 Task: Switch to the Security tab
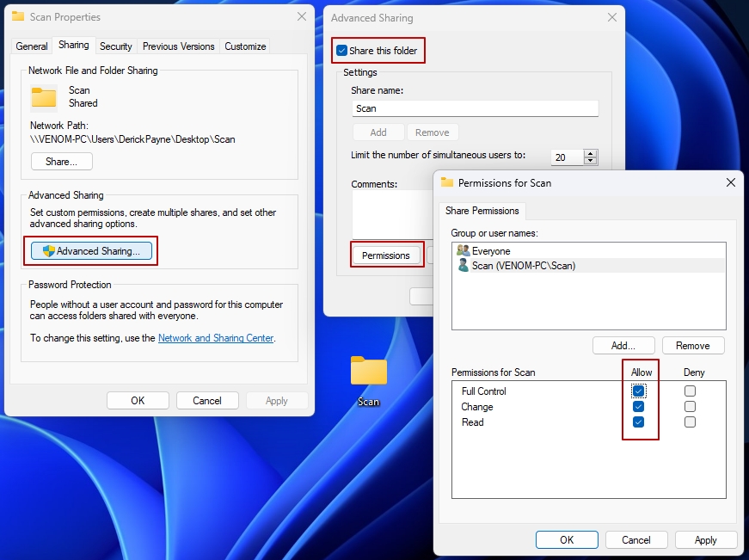tap(115, 46)
